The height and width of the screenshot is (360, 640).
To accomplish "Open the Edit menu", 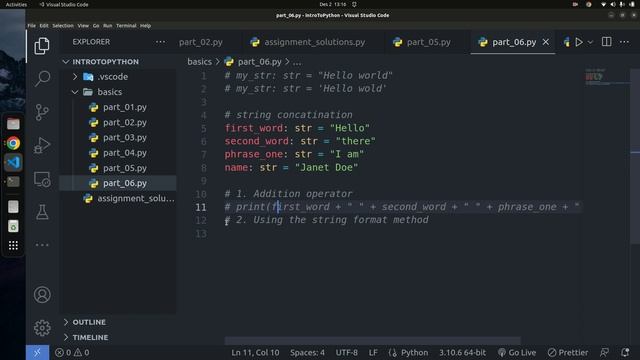I will tap(44, 25).
